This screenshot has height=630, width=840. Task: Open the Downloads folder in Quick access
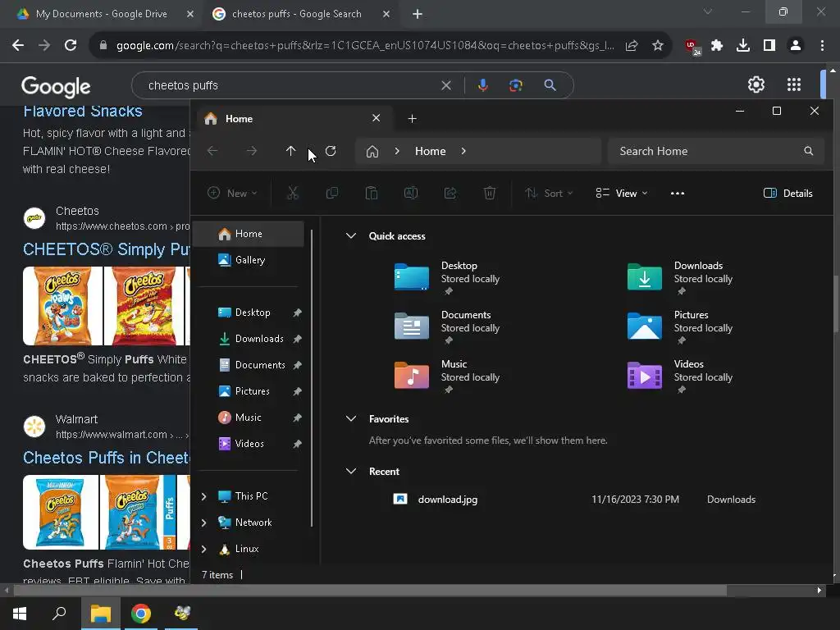pos(645,277)
